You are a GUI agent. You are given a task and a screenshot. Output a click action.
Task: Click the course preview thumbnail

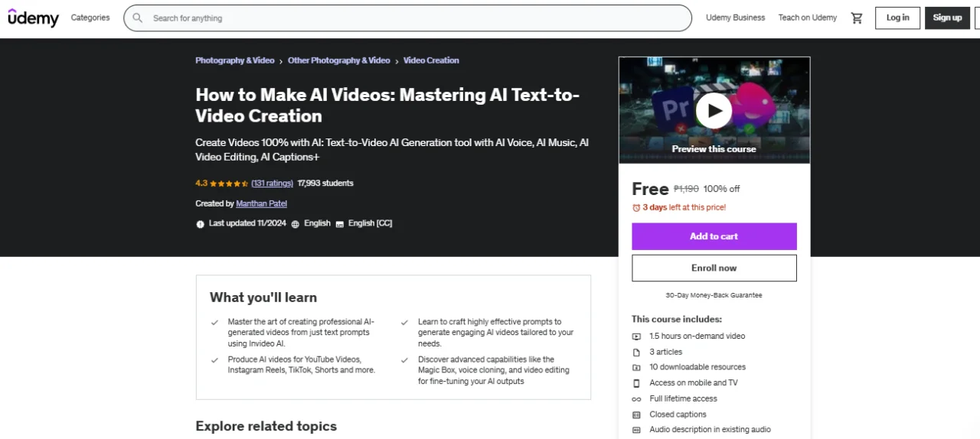tap(714, 110)
